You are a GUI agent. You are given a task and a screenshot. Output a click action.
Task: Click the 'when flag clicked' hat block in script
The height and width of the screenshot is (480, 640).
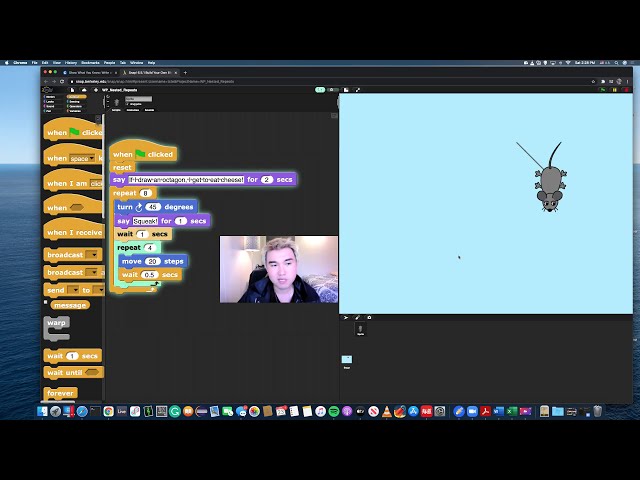click(x=143, y=152)
